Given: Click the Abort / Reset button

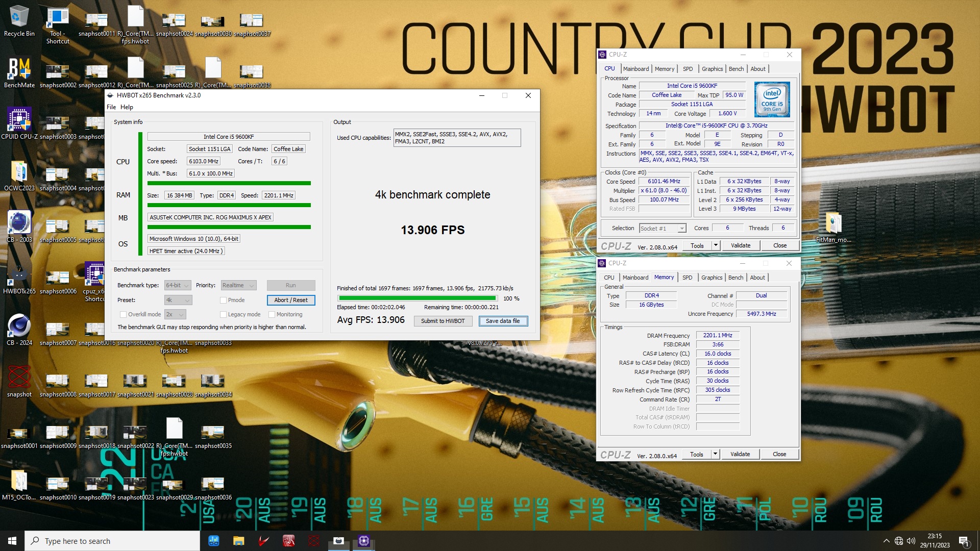Looking at the screenshot, I should [291, 300].
